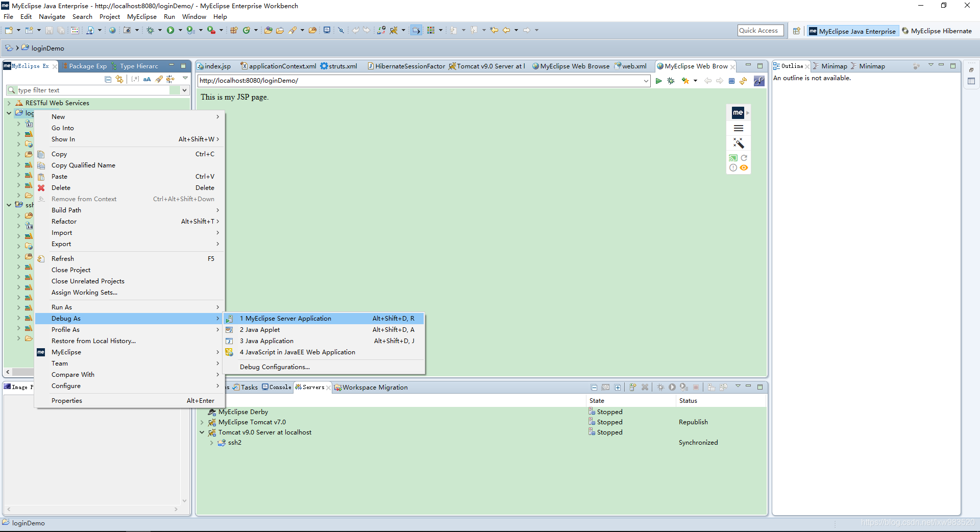Click Collapse All icon in Servers view
This screenshot has height=532, width=980.
[594, 388]
